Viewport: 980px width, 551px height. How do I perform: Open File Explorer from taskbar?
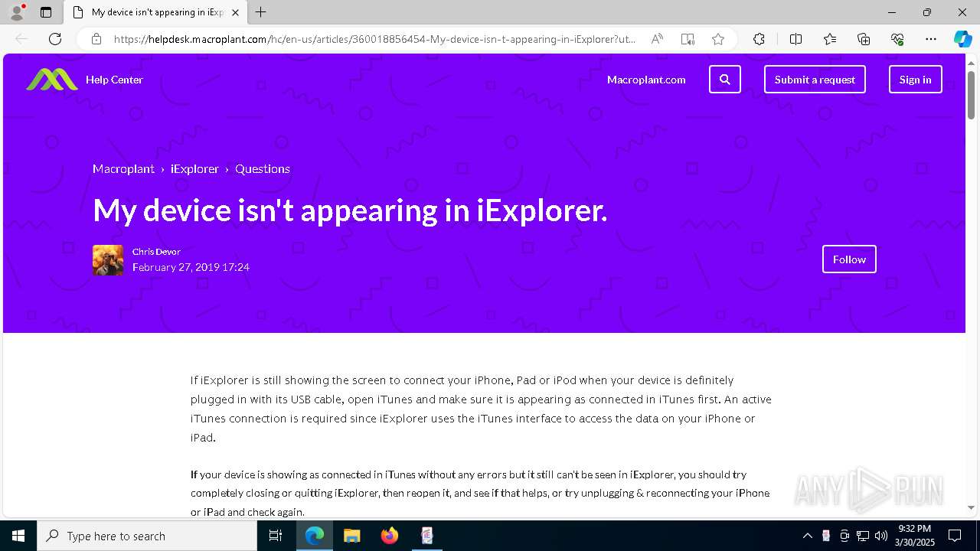352,536
